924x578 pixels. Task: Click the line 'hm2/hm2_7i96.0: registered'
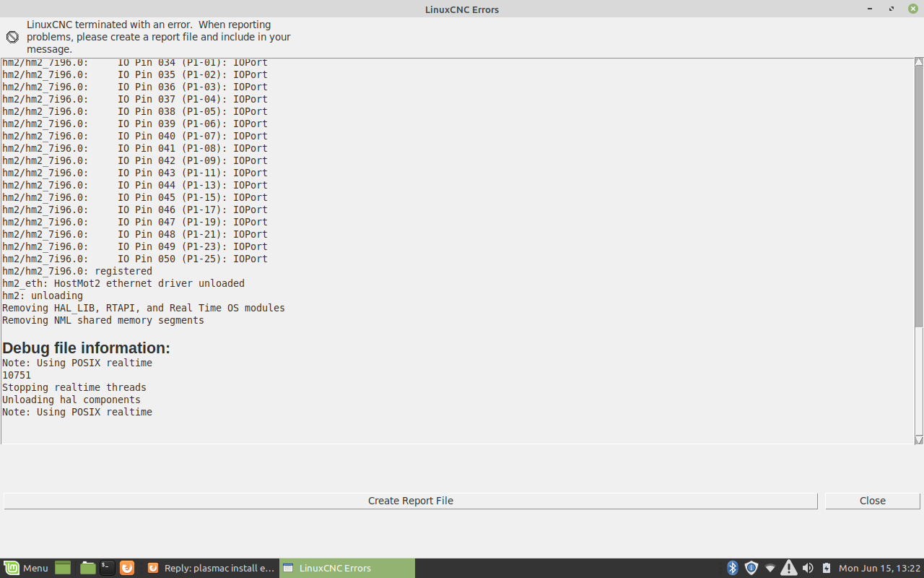[77, 271]
